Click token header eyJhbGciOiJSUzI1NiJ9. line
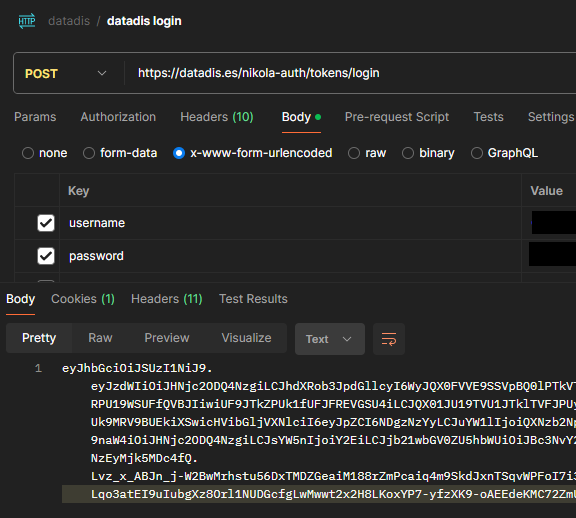Image resolution: width=576 pixels, height=518 pixels. pyautogui.click(x=137, y=368)
